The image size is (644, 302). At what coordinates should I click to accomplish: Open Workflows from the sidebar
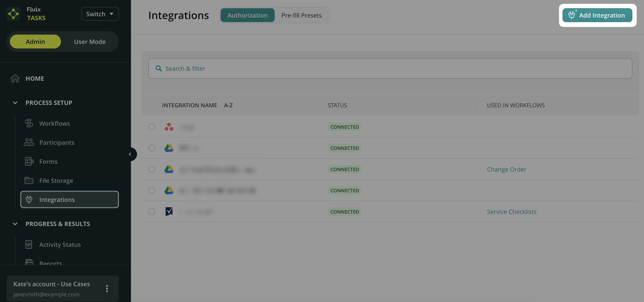click(x=54, y=123)
